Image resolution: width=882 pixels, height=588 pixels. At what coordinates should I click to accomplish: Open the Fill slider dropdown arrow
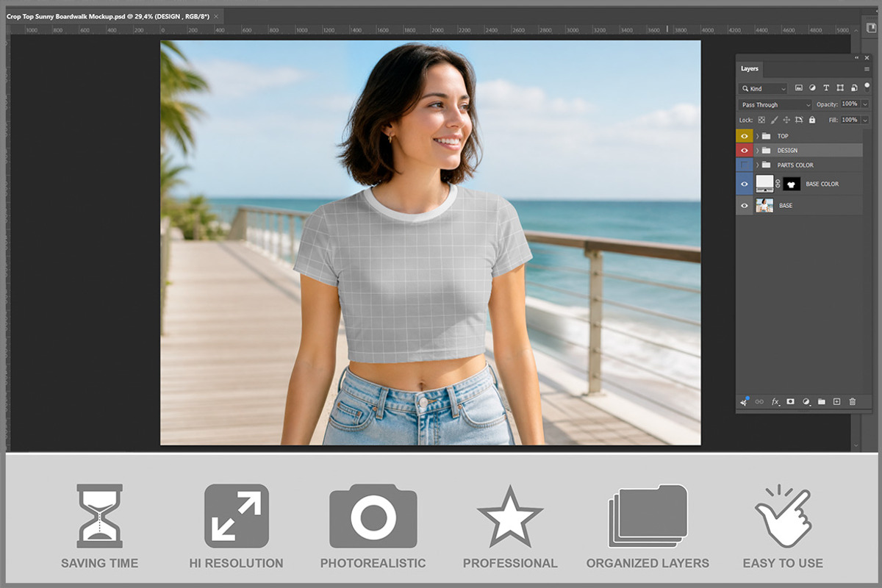pyautogui.click(x=865, y=120)
